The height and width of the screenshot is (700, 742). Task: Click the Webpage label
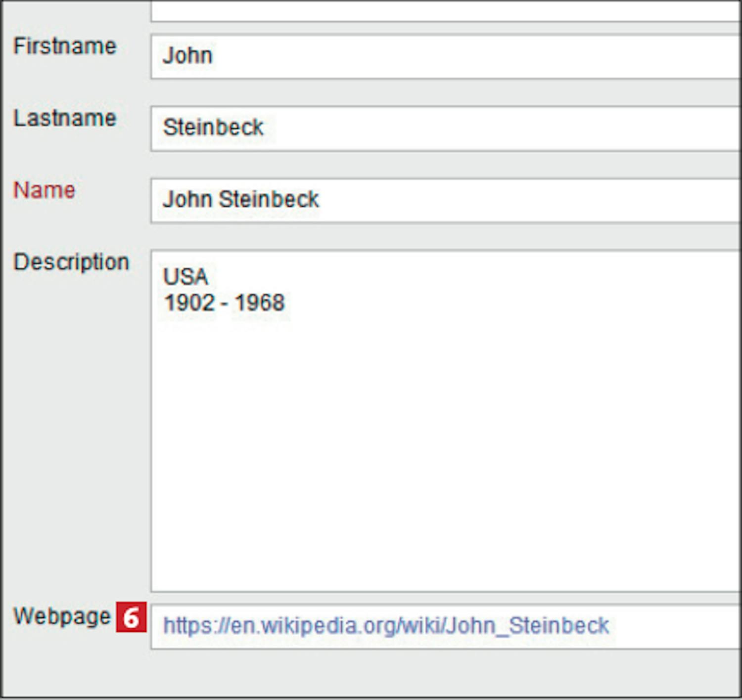(x=62, y=616)
